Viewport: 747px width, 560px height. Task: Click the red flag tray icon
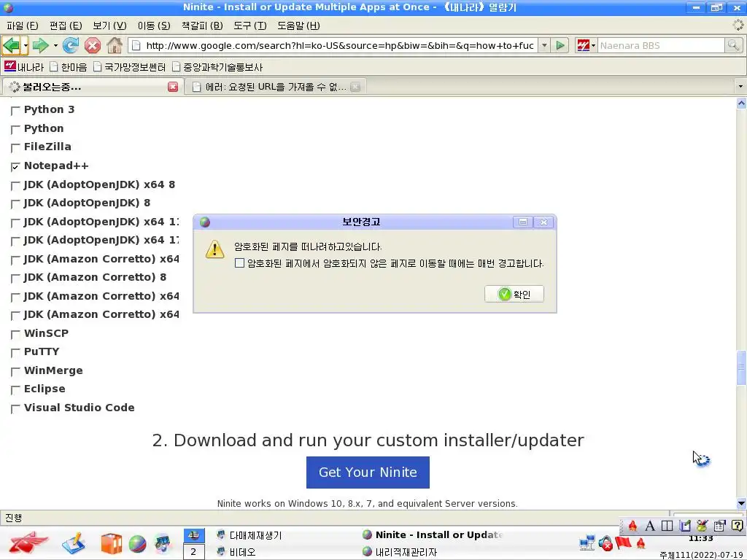click(623, 542)
